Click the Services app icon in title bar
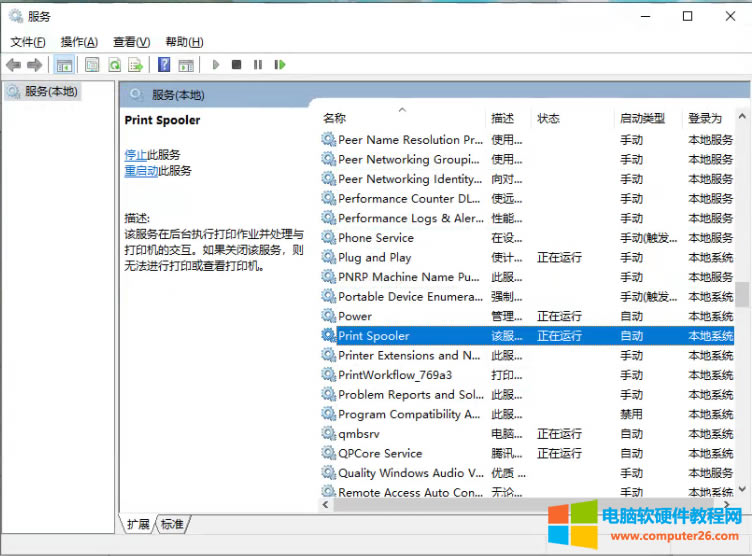The width and height of the screenshot is (752, 556). click(16, 16)
